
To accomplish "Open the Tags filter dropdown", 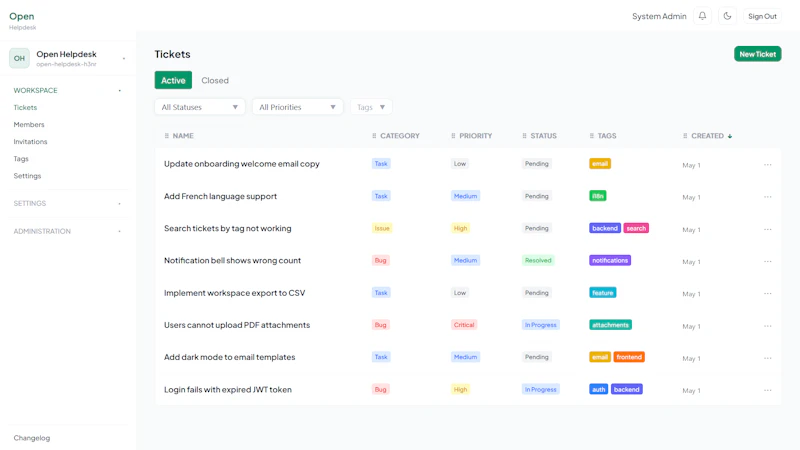I will [371, 107].
